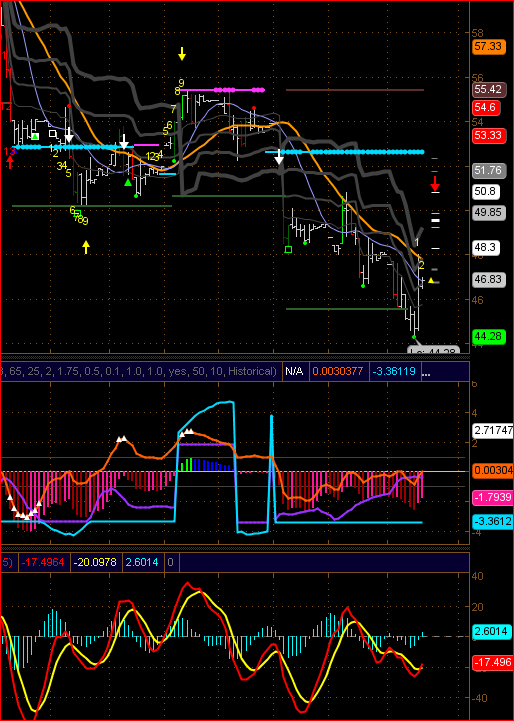
Task: Click the hollow green square near 48 level
Action: pyautogui.click(x=288, y=249)
